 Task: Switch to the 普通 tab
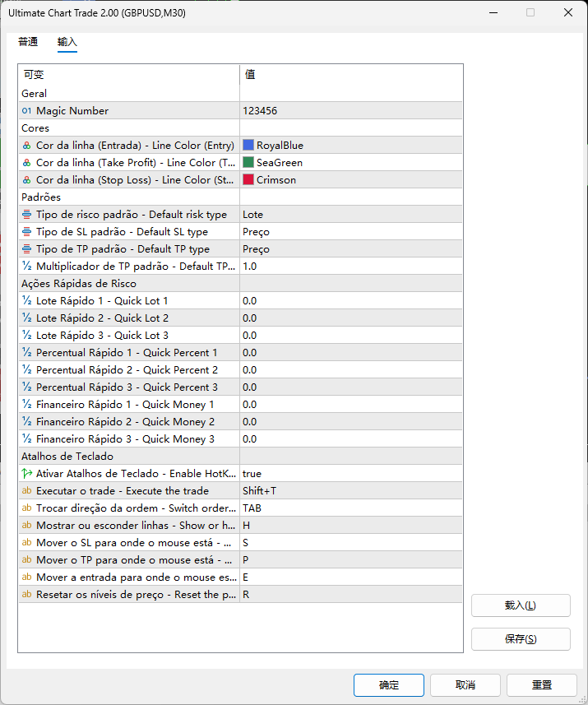(28, 42)
